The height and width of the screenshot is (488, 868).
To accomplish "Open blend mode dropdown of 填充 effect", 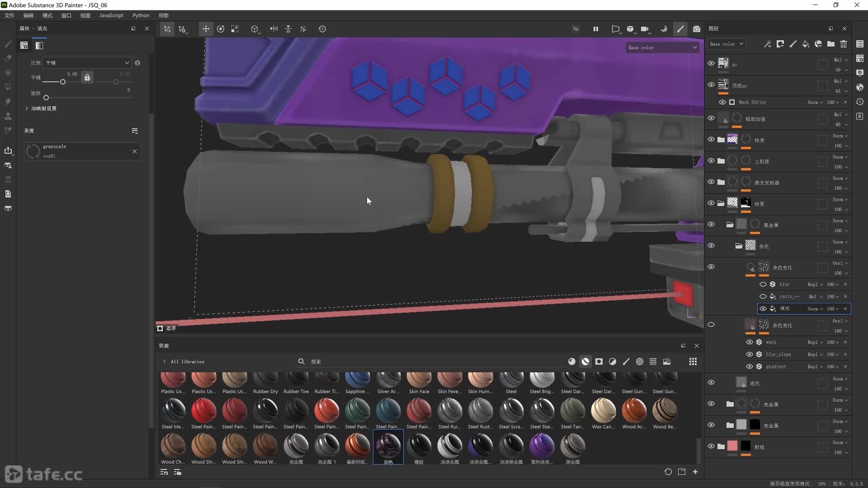I will coord(815,309).
